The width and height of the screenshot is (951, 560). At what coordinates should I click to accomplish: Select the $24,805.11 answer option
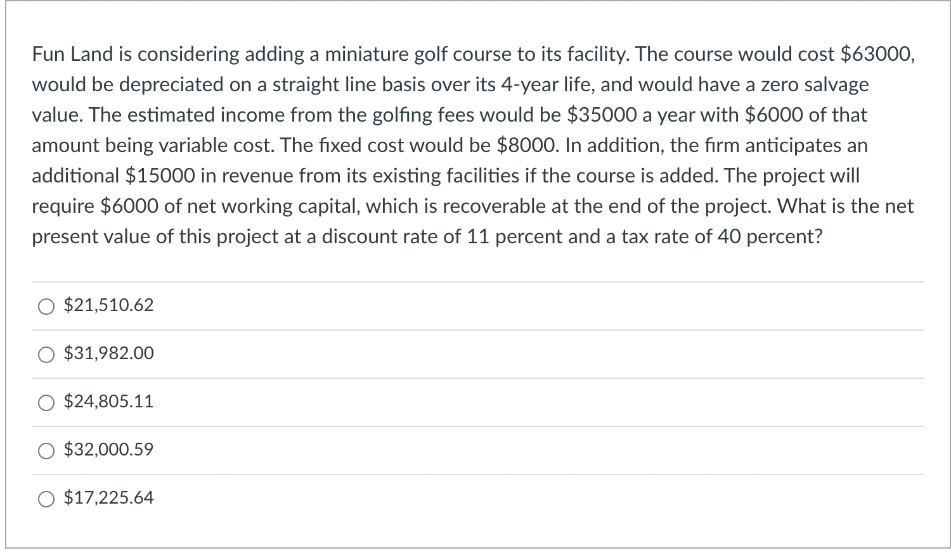(x=108, y=402)
